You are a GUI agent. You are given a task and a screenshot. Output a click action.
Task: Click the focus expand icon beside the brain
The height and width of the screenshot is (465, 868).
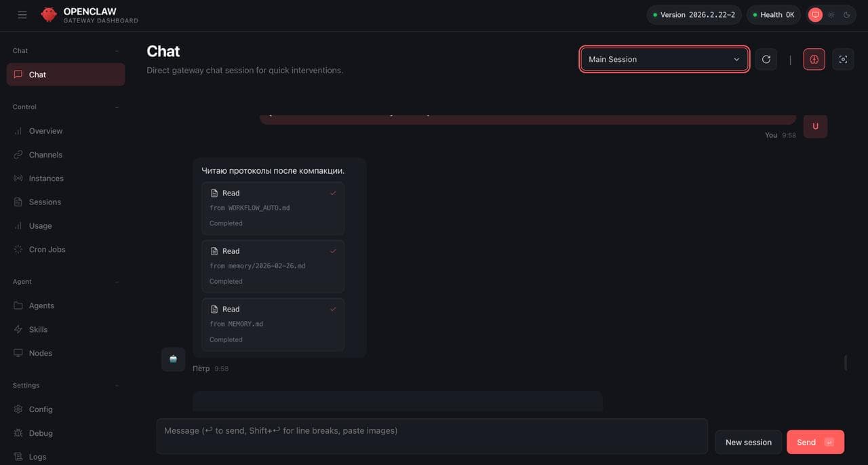tap(843, 59)
